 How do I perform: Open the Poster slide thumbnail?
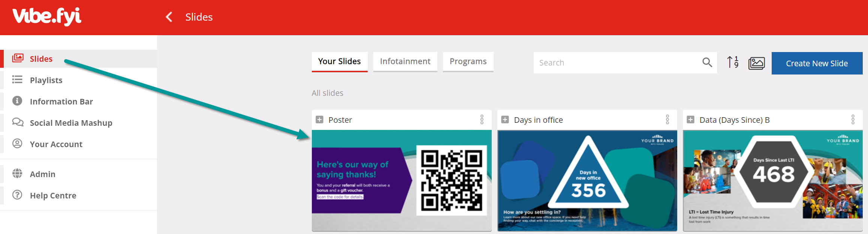coord(402,180)
